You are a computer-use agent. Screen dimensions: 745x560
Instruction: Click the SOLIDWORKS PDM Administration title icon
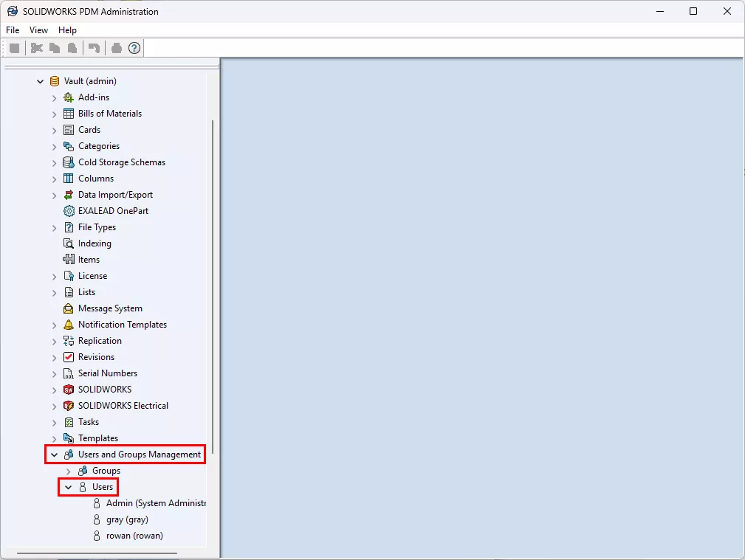pos(13,11)
